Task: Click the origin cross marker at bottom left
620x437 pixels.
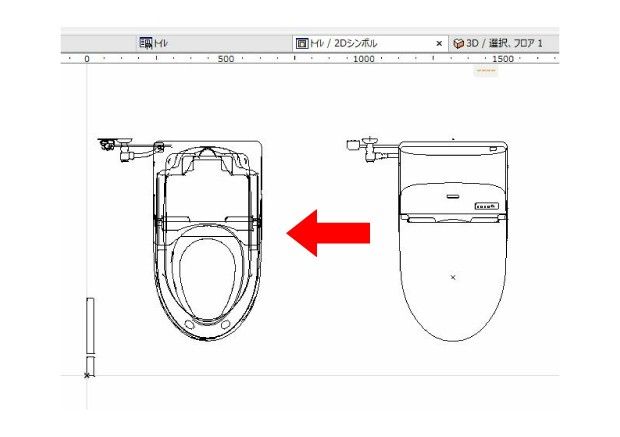Action: pyautogui.click(x=87, y=375)
